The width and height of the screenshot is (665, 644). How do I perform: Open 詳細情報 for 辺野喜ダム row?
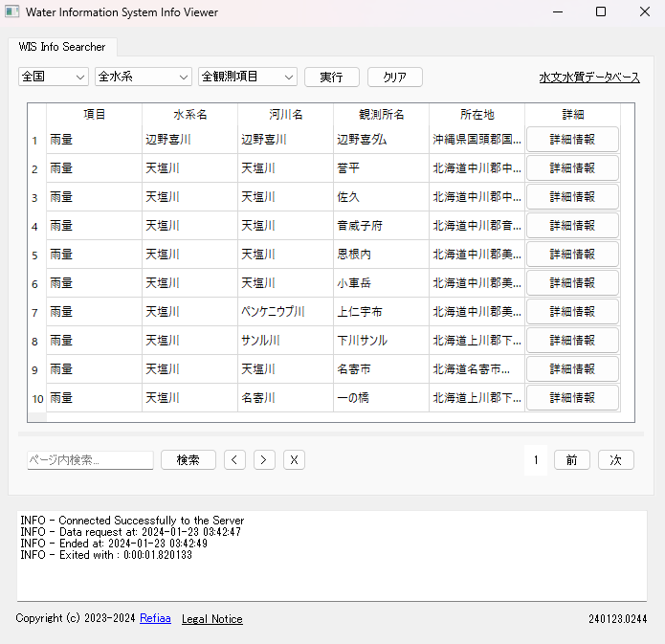pos(572,140)
